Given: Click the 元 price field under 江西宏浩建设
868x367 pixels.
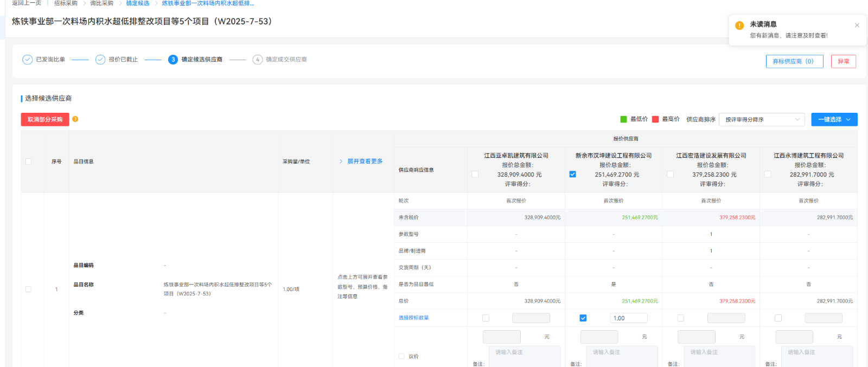Looking at the screenshot, I should pos(697,337).
